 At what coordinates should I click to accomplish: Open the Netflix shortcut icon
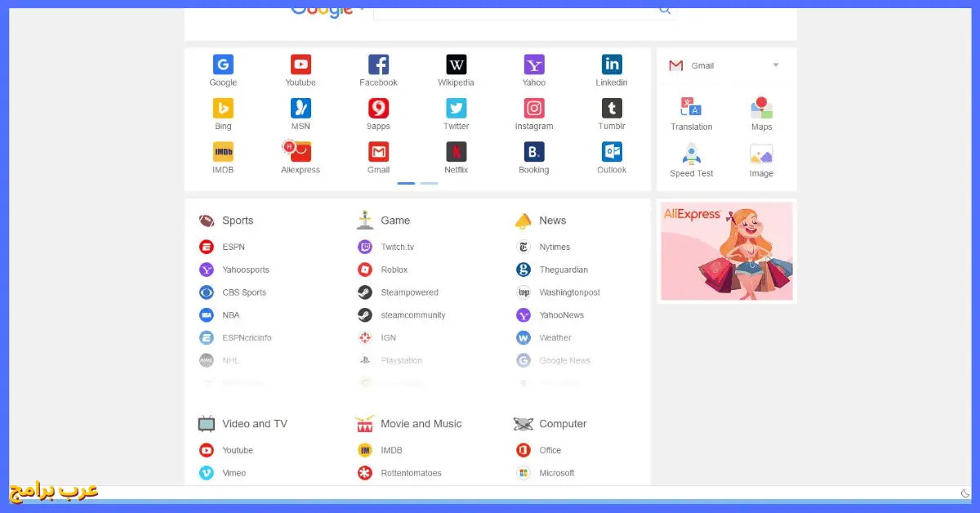pos(456,152)
